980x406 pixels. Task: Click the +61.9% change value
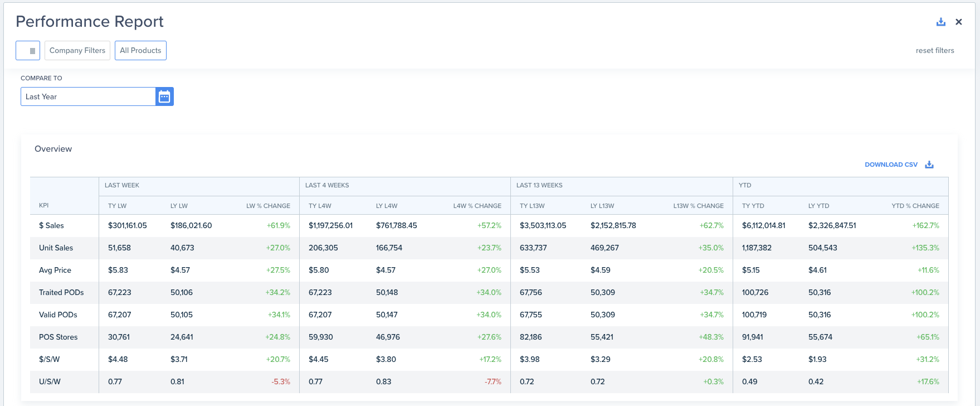(279, 225)
